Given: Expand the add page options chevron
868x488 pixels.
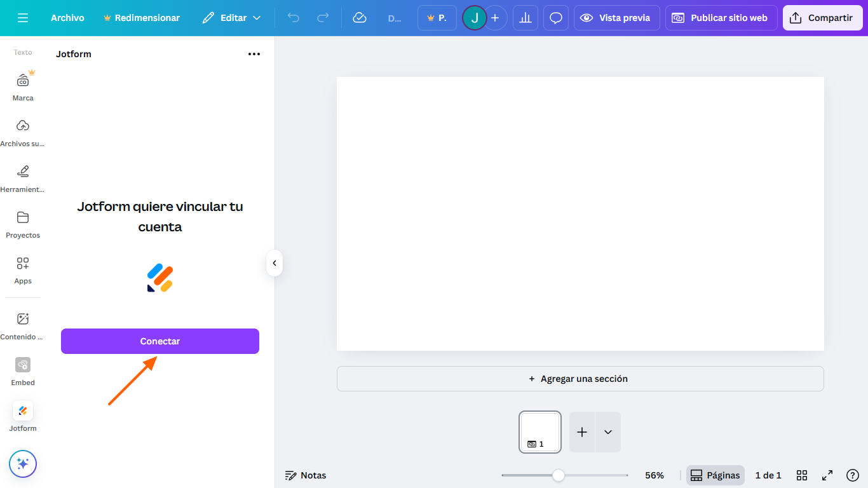Looking at the screenshot, I should (x=608, y=432).
